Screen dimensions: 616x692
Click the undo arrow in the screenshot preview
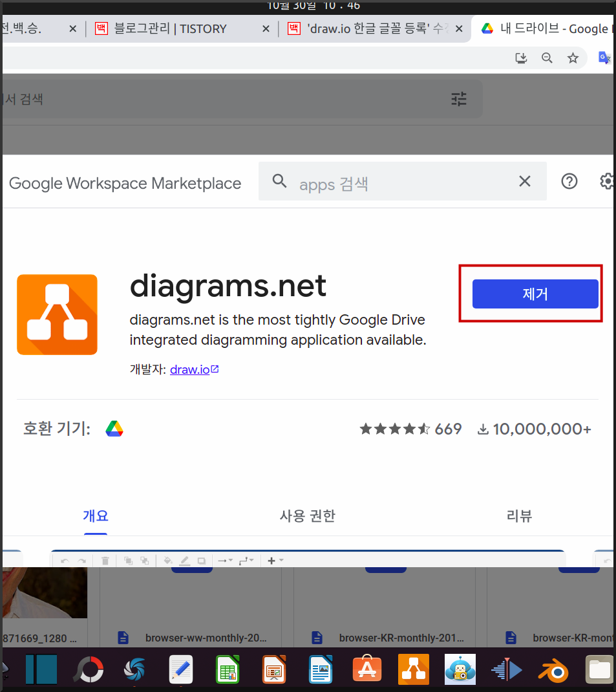[65, 561]
